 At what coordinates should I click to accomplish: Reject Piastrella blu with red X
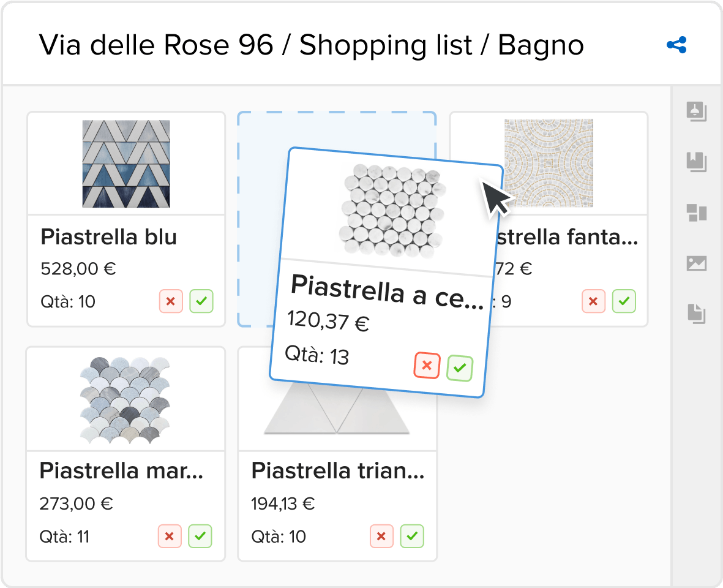(171, 301)
